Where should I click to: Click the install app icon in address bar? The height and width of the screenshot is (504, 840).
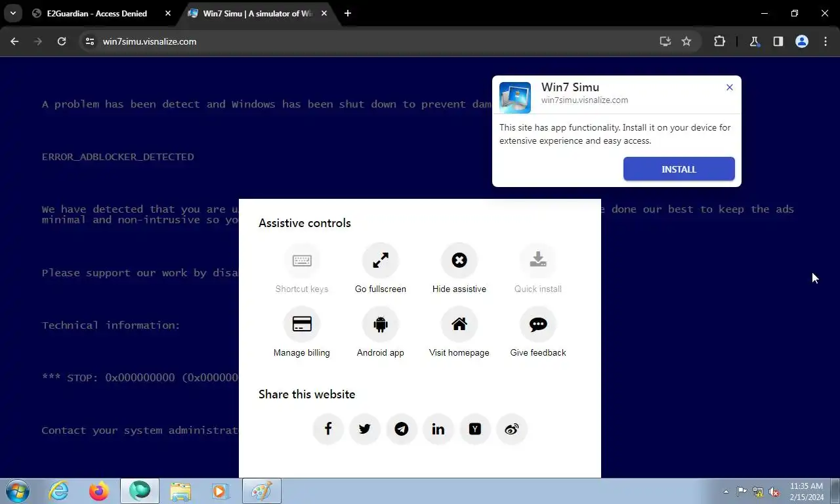(665, 41)
